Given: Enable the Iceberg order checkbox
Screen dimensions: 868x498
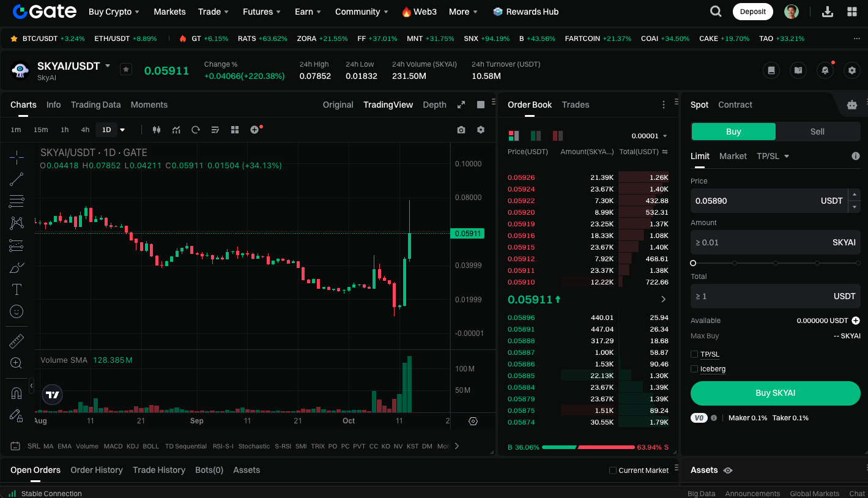Looking at the screenshot, I should (x=694, y=369).
